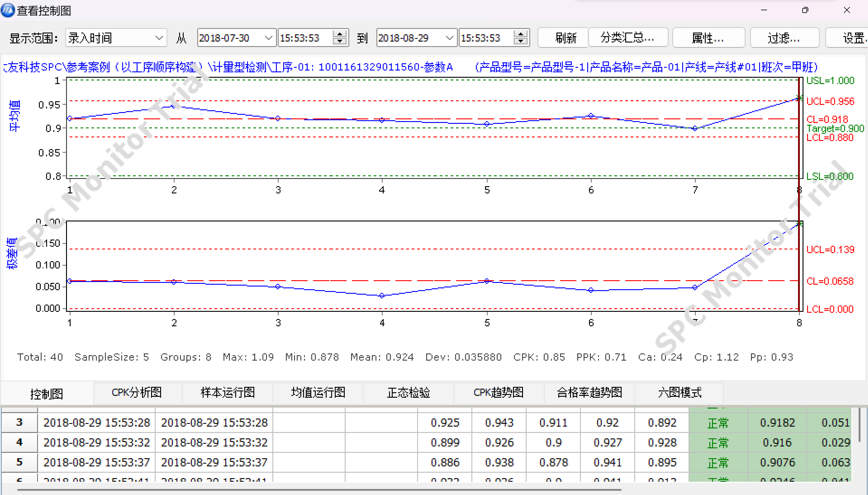868x495 pixels.
Task: Open the 过滤 filter dialog
Action: click(784, 37)
